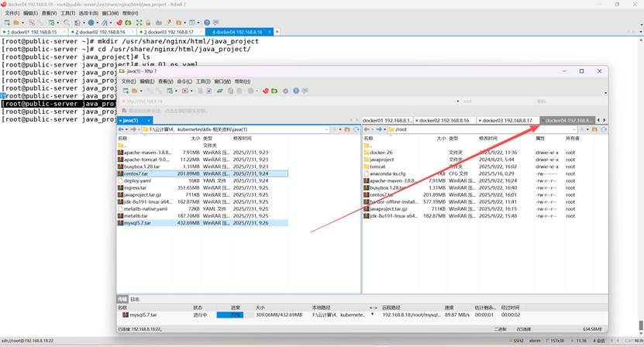644x347 pixels.
Task: Go back in the local pane
Action: (120, 129)
